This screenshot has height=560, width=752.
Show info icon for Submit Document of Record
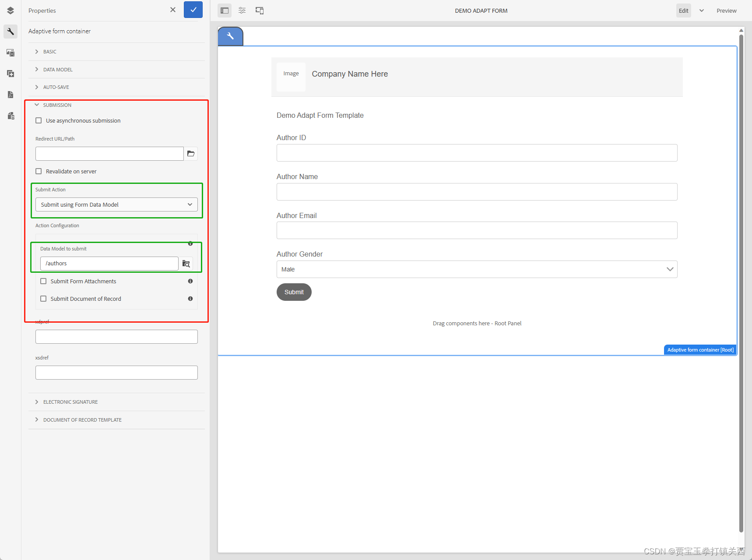(x=190, y=299)
